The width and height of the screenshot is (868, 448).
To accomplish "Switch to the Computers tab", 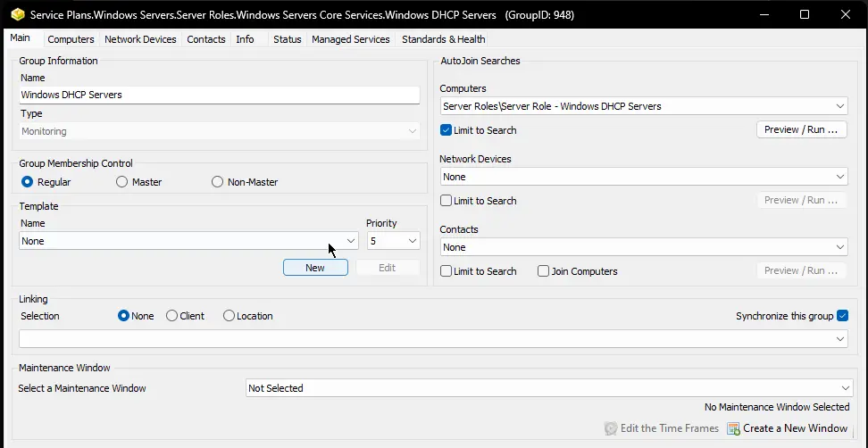I will click(71, 39).
